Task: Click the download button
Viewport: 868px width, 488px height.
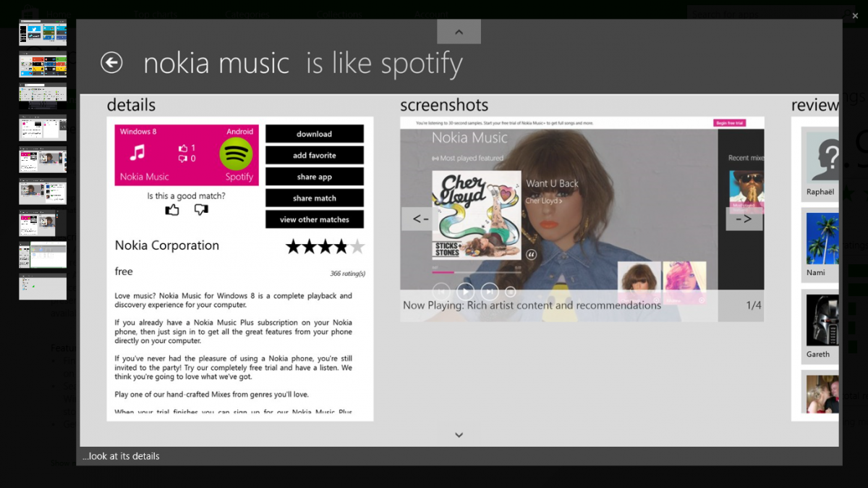Action: click(315, 134)
